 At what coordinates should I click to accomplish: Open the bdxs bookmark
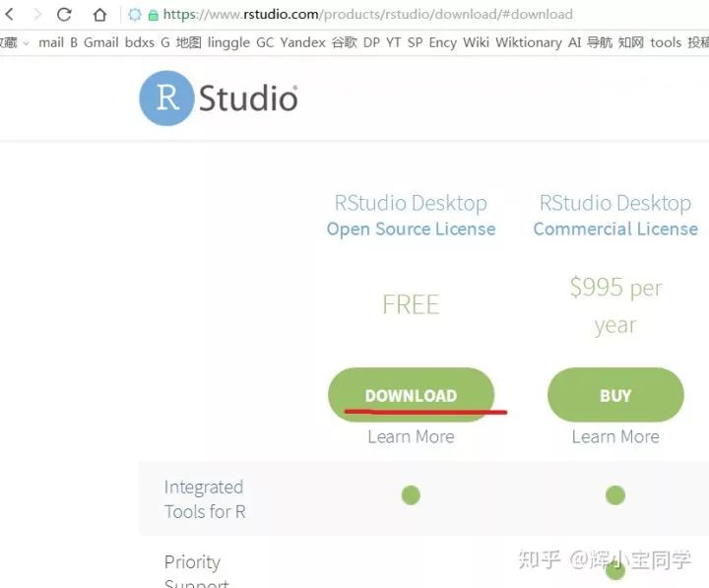[x=139, y=42]
